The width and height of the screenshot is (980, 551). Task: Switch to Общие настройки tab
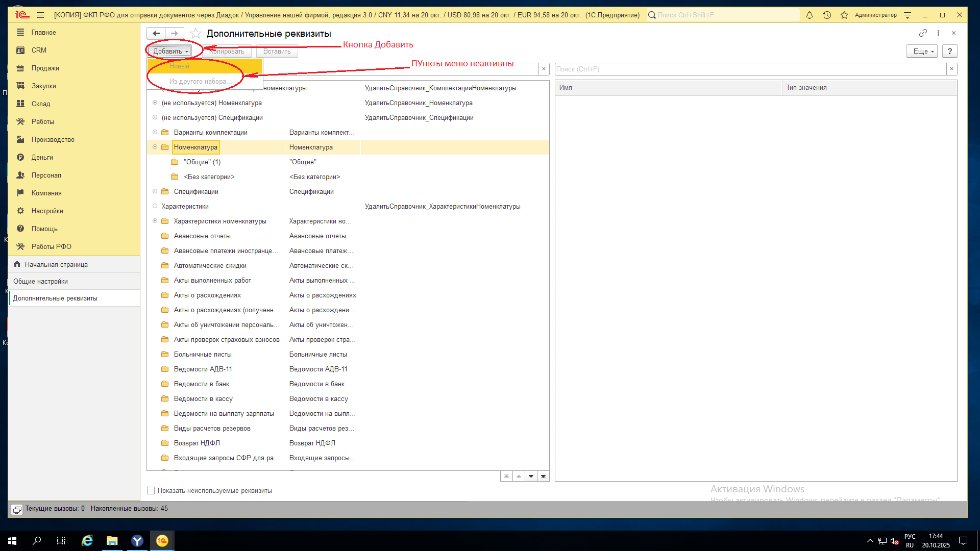[x=41, y=282]
